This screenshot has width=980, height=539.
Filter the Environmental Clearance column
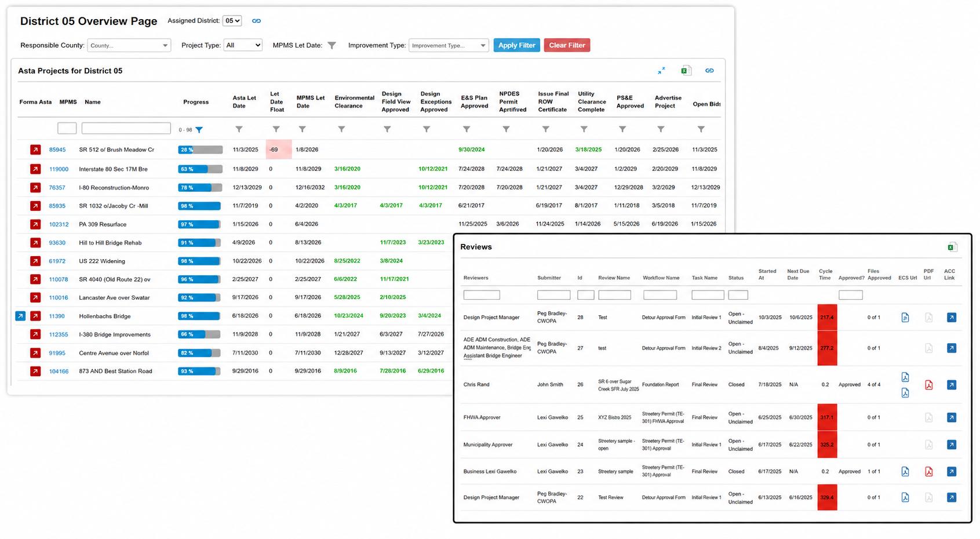pyautogui.click(x=341, y=129)
